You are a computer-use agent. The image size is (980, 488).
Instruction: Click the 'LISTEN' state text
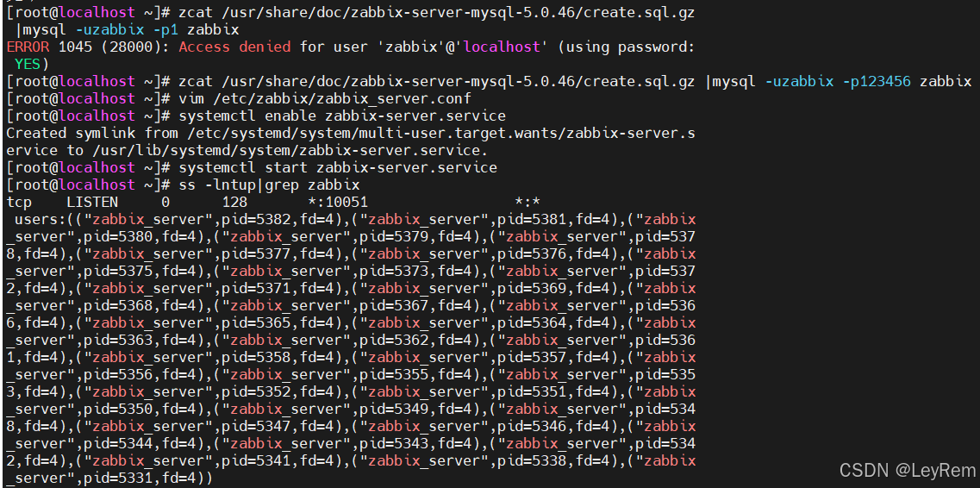[x=92, y=203]
